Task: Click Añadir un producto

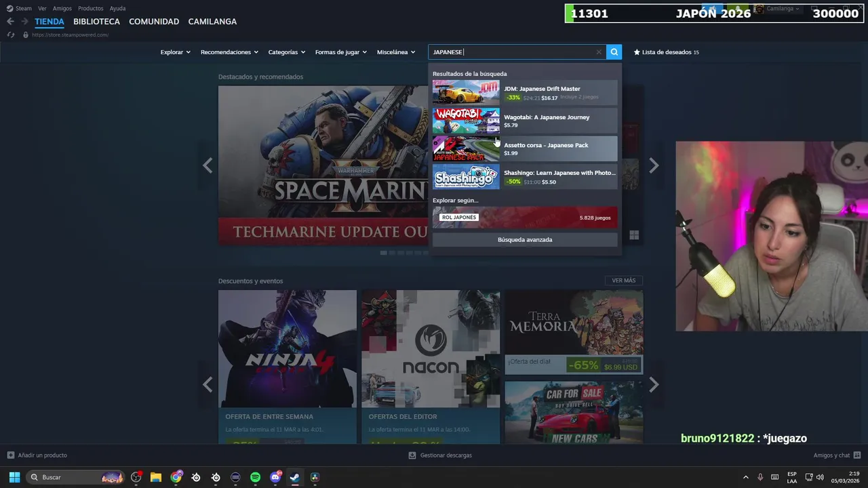Action: click(37, 455)
